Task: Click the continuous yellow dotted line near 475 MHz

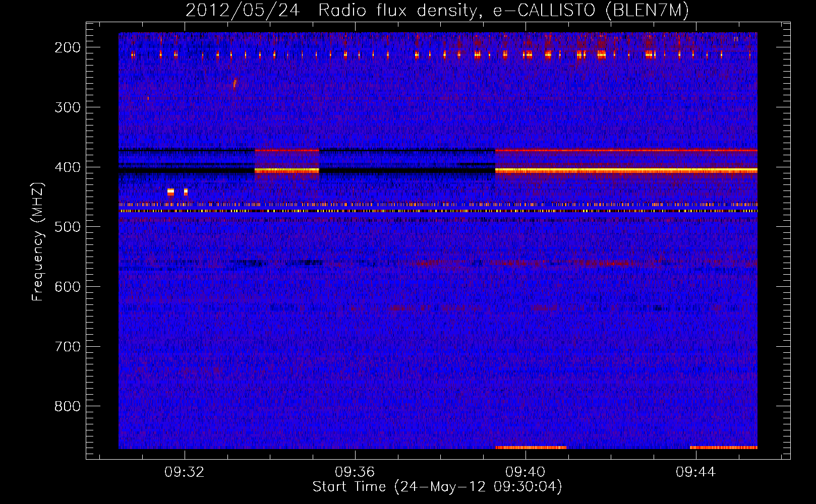Action: point(438,211)
